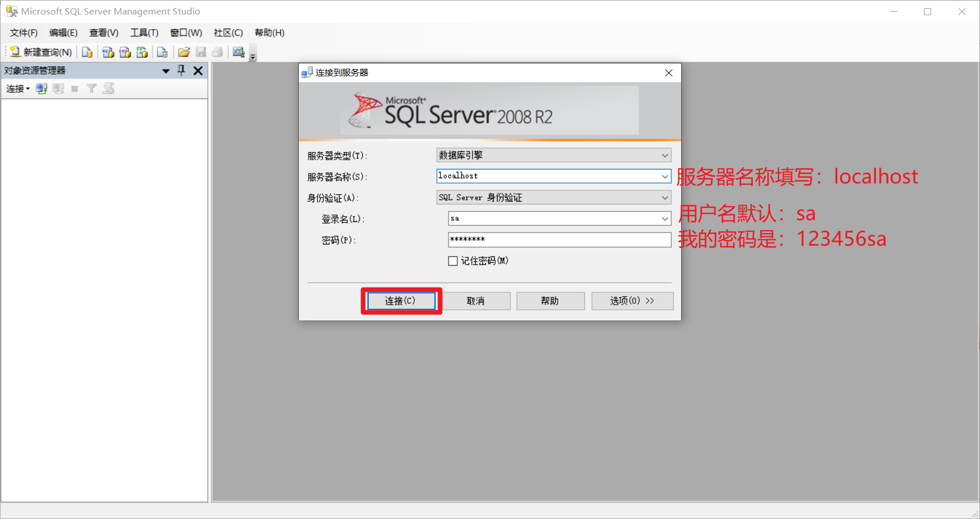The height and width of the screenshot is (519, 980).
Task: Expand the 登录名 combo box arrow
Action: (x=665, y=218)
